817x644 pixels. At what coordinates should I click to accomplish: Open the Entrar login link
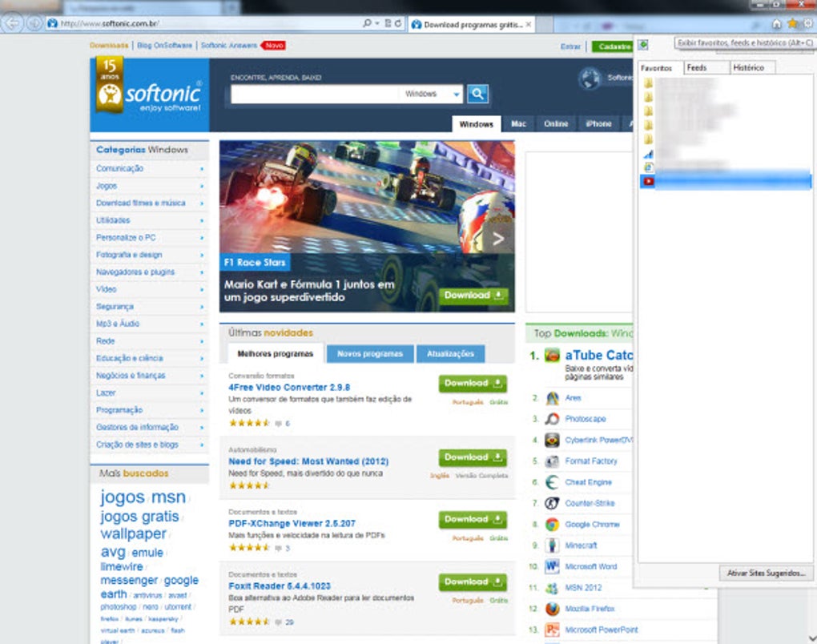[x=570, y=46]
